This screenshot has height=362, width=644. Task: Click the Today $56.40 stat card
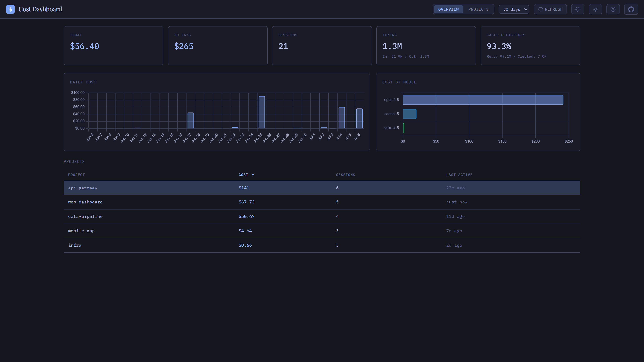114,46
